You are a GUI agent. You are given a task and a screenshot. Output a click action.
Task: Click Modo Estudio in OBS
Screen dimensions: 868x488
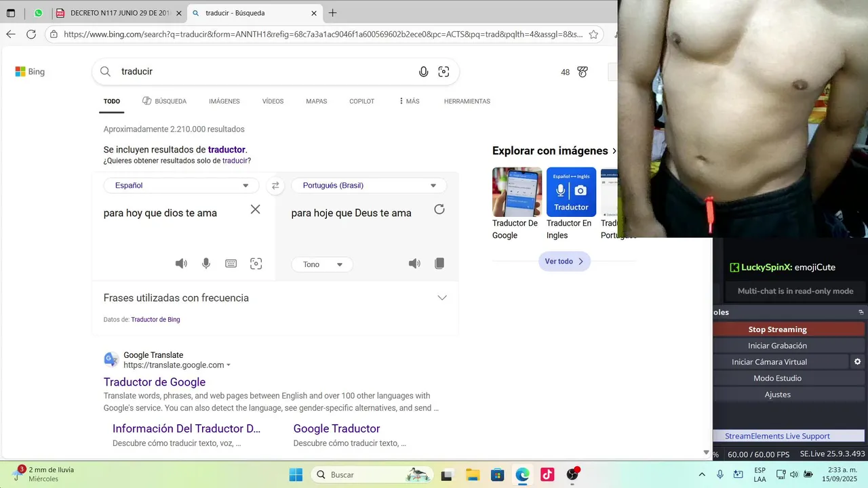777,378
